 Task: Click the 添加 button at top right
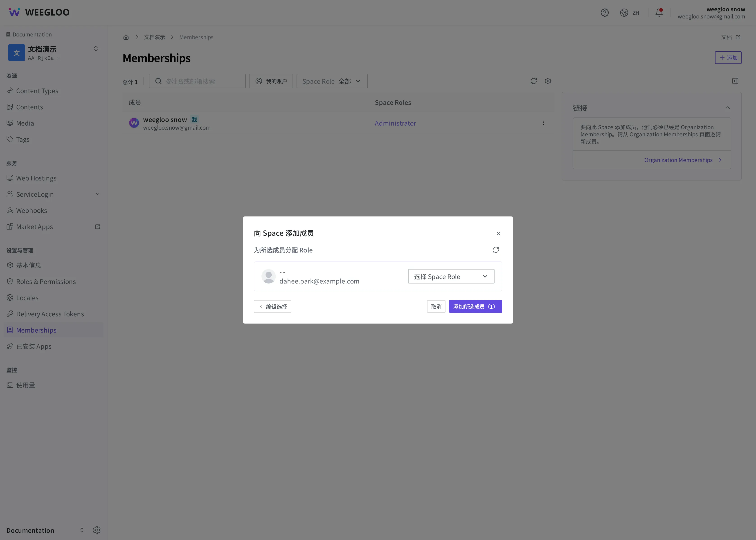click(x=728, y=58)
